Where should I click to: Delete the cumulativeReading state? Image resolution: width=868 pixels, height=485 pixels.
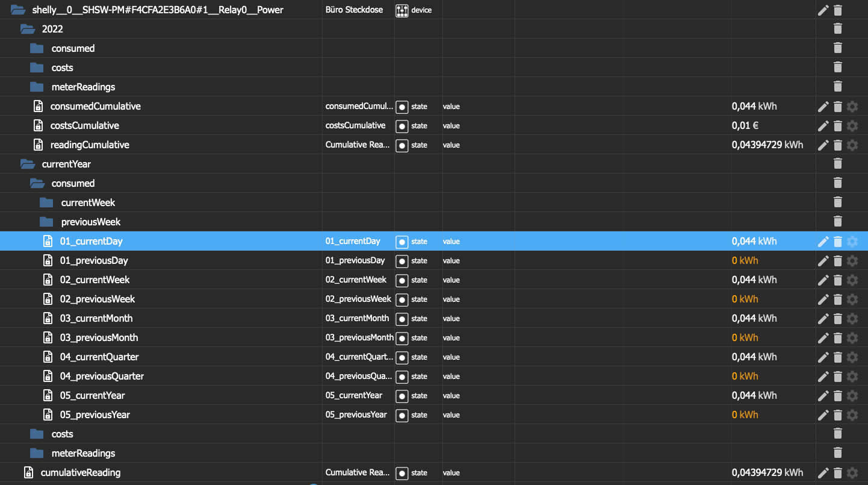[x=837, y=473]
